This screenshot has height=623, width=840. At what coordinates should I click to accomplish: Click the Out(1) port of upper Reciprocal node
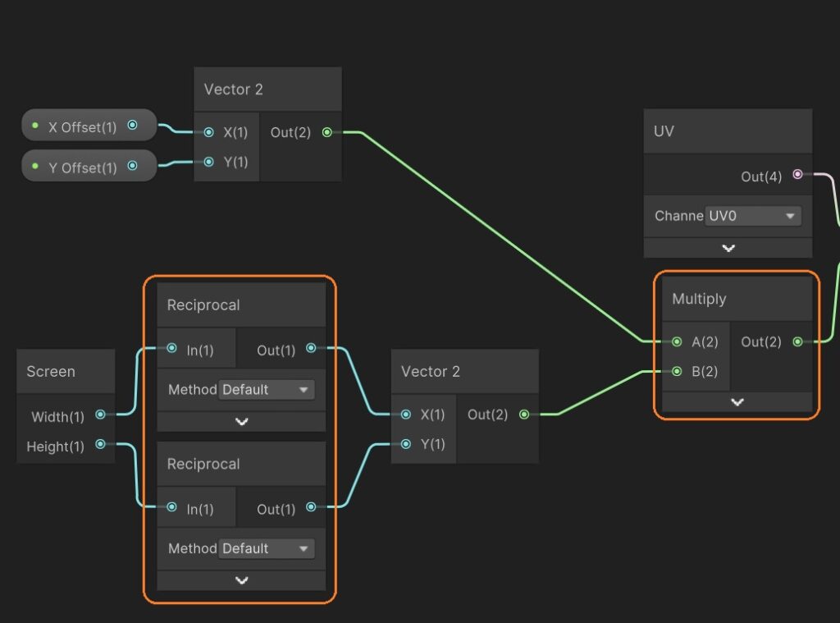311,349
